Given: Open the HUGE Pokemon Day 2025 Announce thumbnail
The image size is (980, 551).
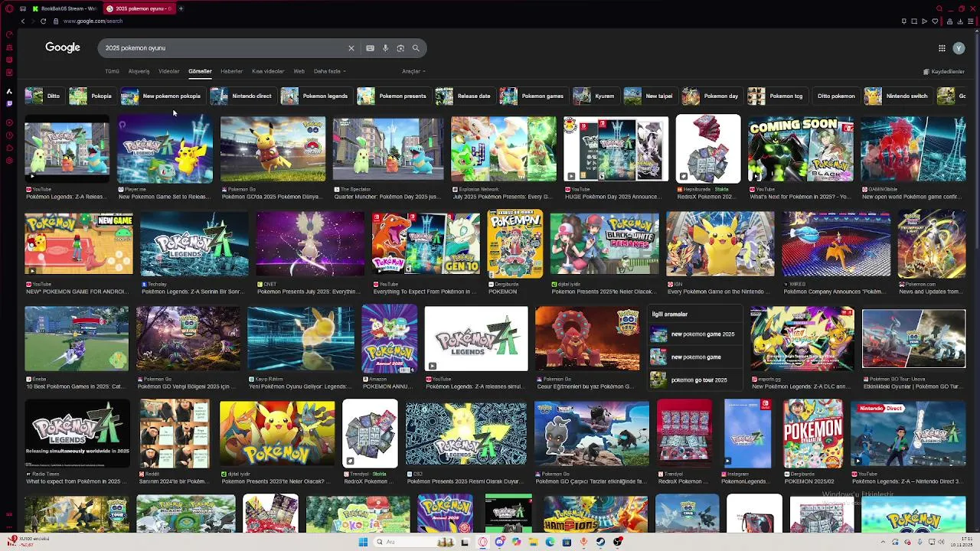Looking at the screenshot, I should coord(616,149).
